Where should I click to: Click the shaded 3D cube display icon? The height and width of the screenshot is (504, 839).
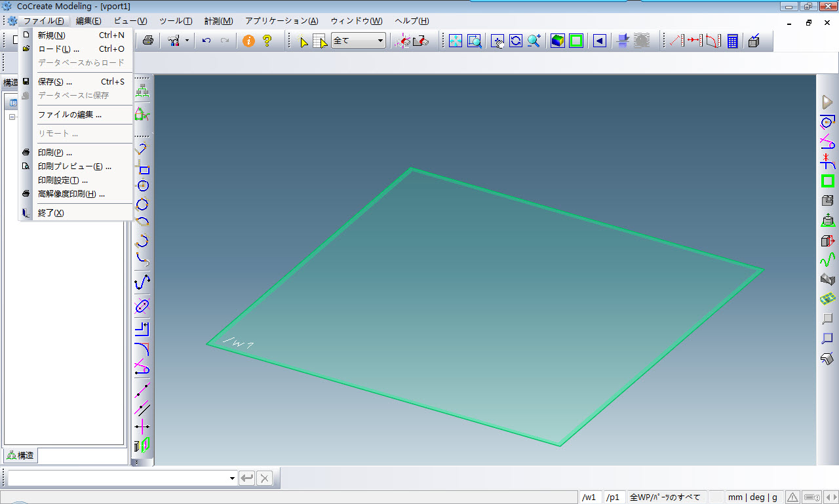(x=558, y=41)
